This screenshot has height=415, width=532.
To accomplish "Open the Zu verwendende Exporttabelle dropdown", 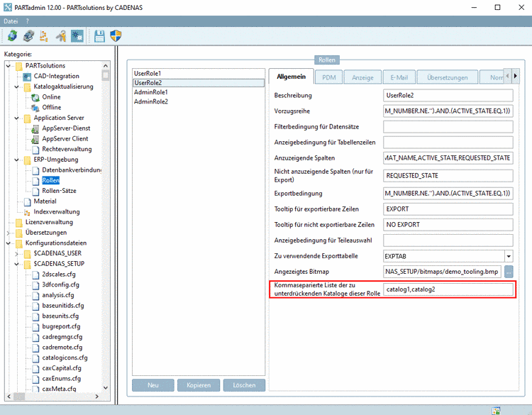I will (x=509, y=256).
